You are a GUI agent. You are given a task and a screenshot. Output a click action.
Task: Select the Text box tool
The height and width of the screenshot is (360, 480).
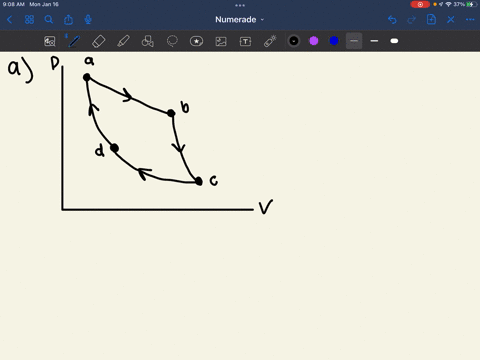pyautogui.click(x=245, y=41)
